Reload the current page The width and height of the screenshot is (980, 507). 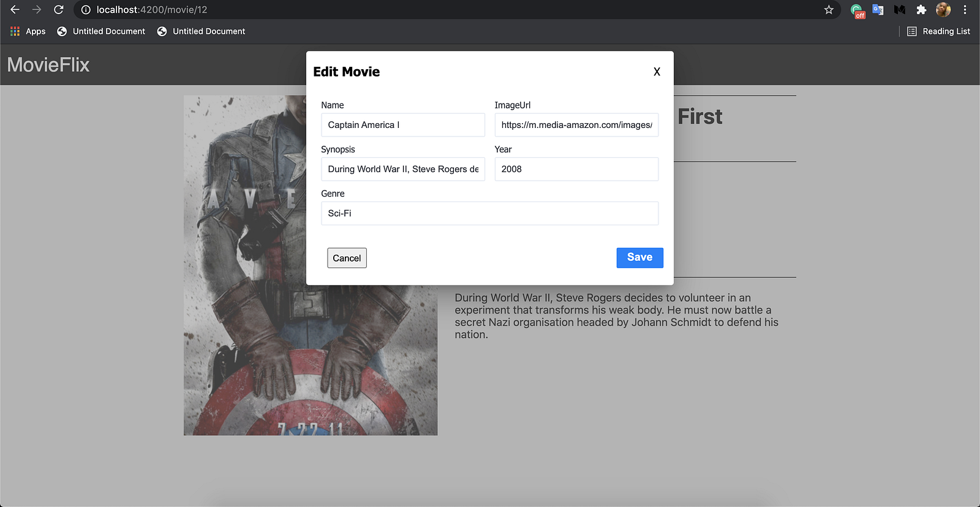(x=59, y=10)
